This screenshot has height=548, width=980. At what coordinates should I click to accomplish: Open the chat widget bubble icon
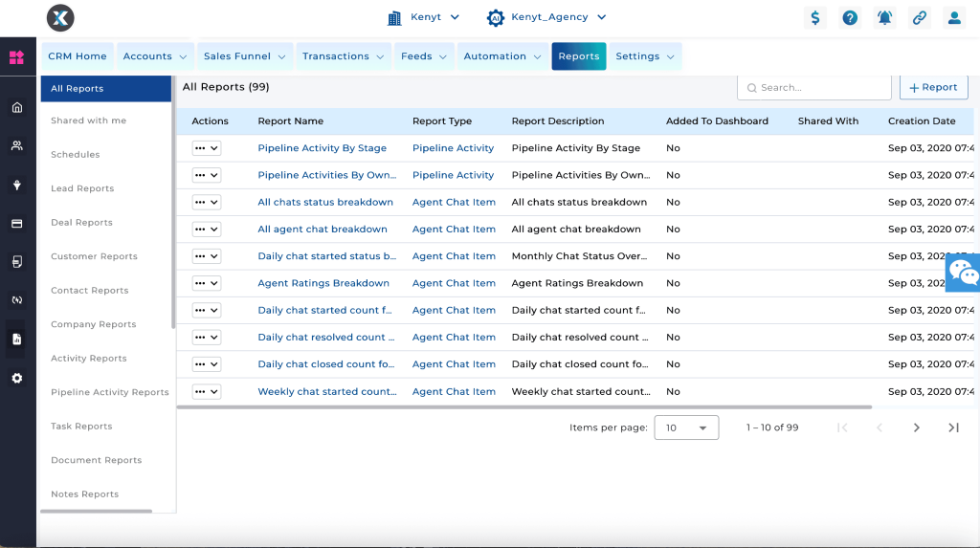pyautogui.click(x=964, y=274)
